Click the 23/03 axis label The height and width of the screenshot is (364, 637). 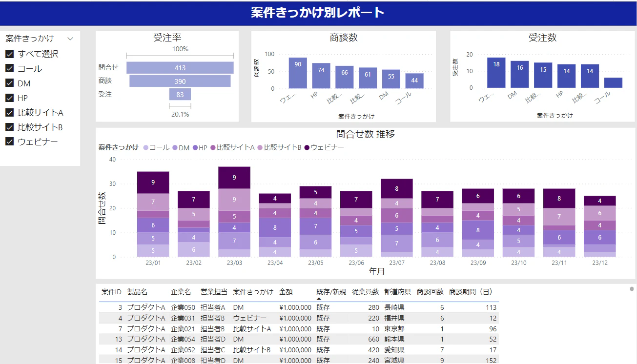click(234, 263)
